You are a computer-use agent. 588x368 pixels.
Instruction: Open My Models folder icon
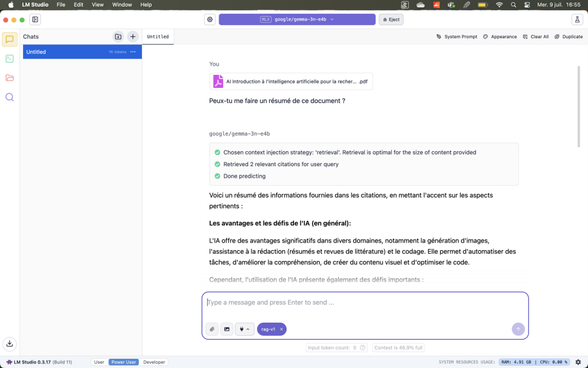[x=10, y=78]
